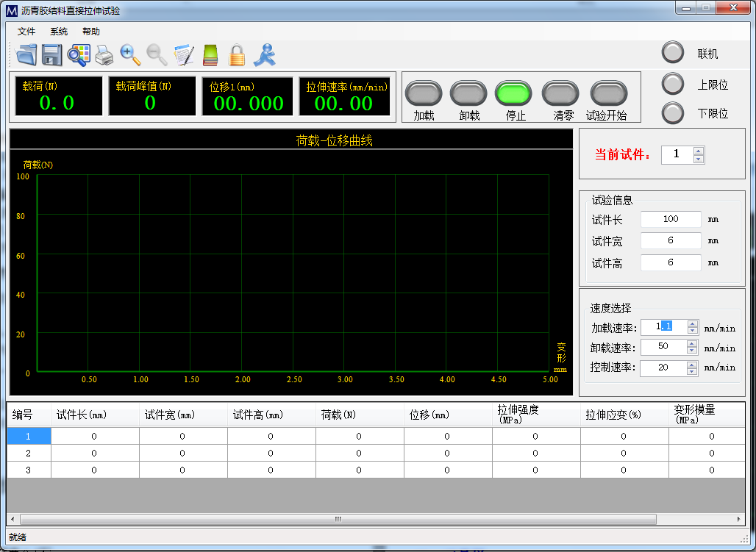Viewport: 756px width, 552px height.
Task: Select row 3 in the results table
Action: (x=29, y=470)
